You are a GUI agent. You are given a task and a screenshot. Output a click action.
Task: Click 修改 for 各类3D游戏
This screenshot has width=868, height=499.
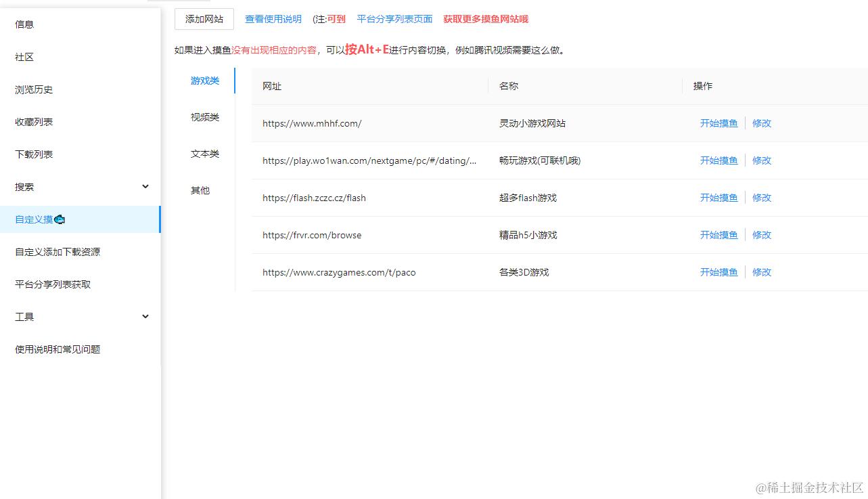pyautogui.click(x=762, y=272)
